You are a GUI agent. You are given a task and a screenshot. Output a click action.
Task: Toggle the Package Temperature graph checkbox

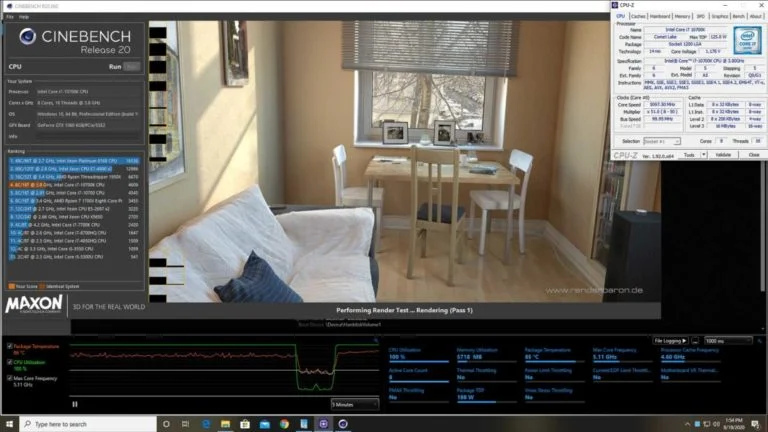pyautogui.click(x=10, y=346)
